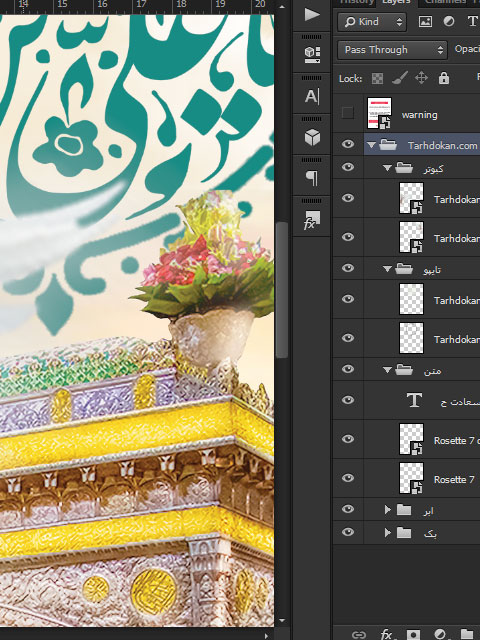Screen dimensions: 480x640
Task: Add a layer style via bottom fx icon
Action: tap(387, 635)
